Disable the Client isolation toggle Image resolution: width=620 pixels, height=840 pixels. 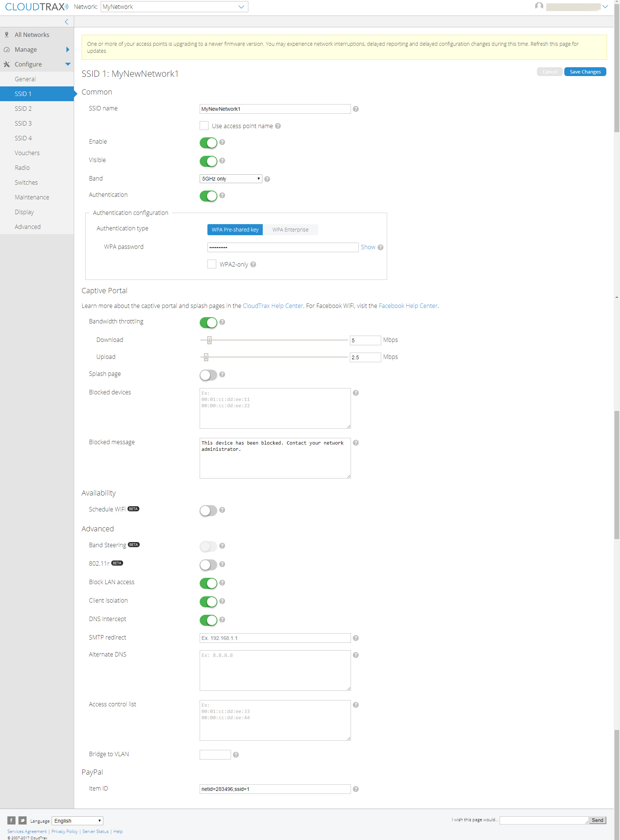[208, 601]
